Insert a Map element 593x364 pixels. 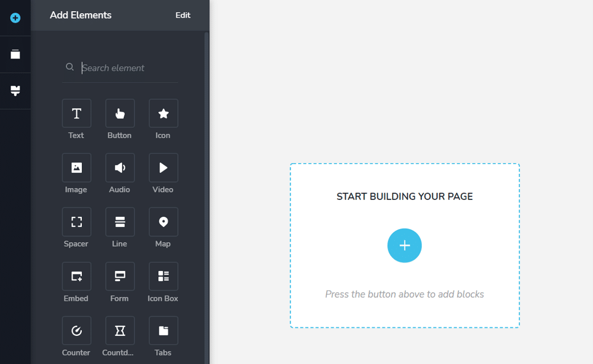tap(163, 222)
